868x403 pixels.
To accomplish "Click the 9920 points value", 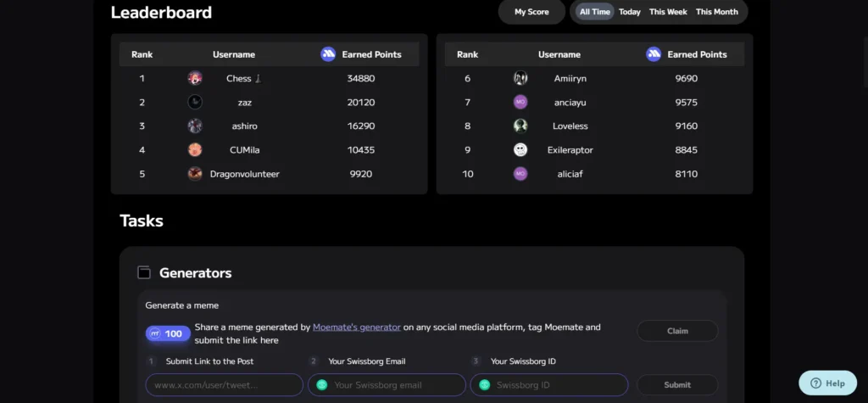I will [361, 174].
